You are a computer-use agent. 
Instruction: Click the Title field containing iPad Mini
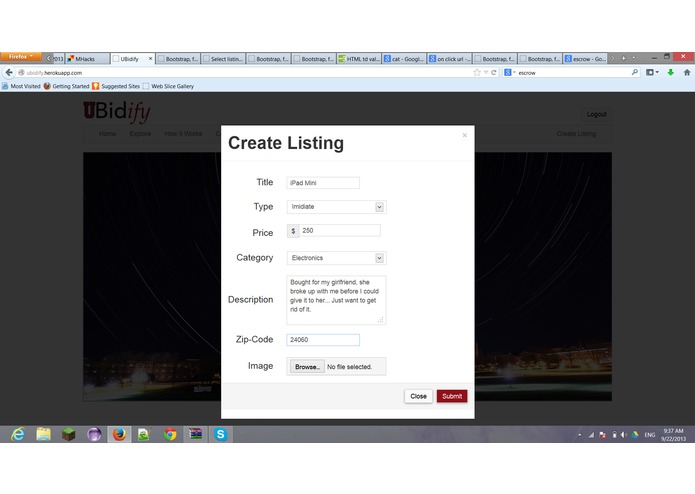pos(323,183)
